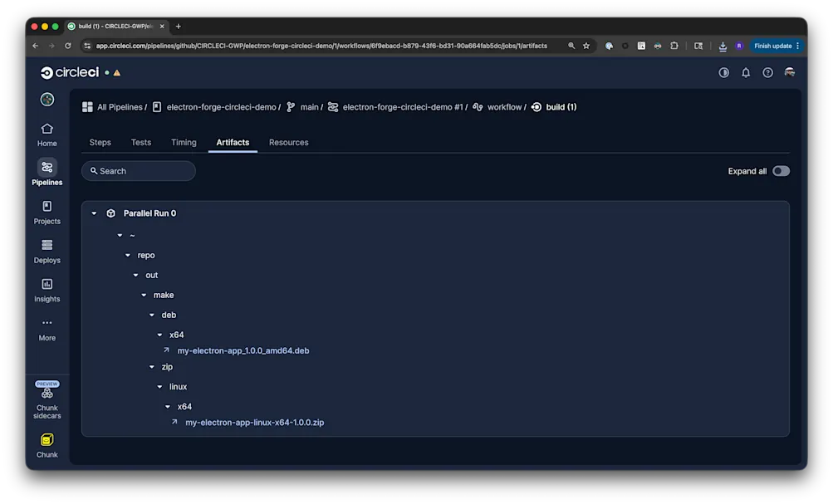Open browser extensions puzzle icon
833x504 pixels.
click(x=674, y=46)
